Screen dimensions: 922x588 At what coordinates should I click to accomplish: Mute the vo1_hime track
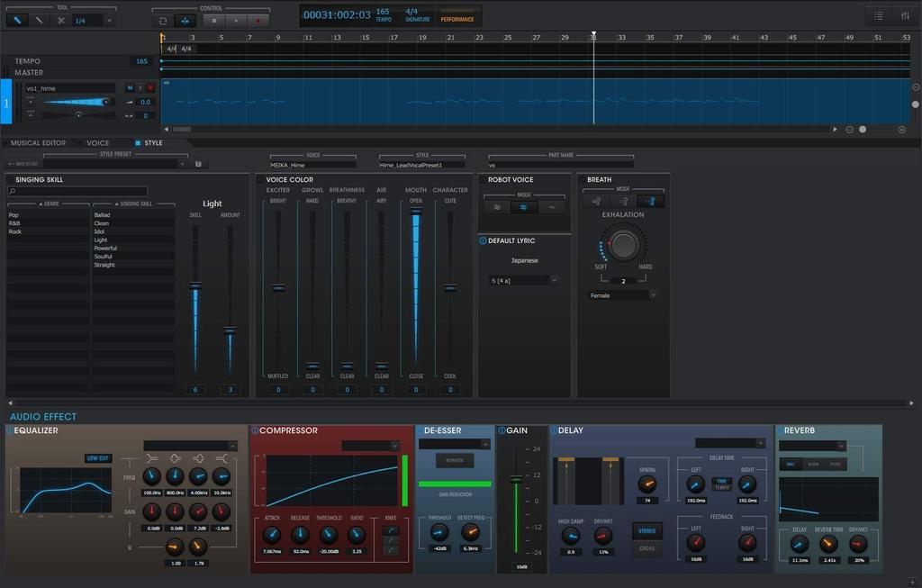click(130, 88)
